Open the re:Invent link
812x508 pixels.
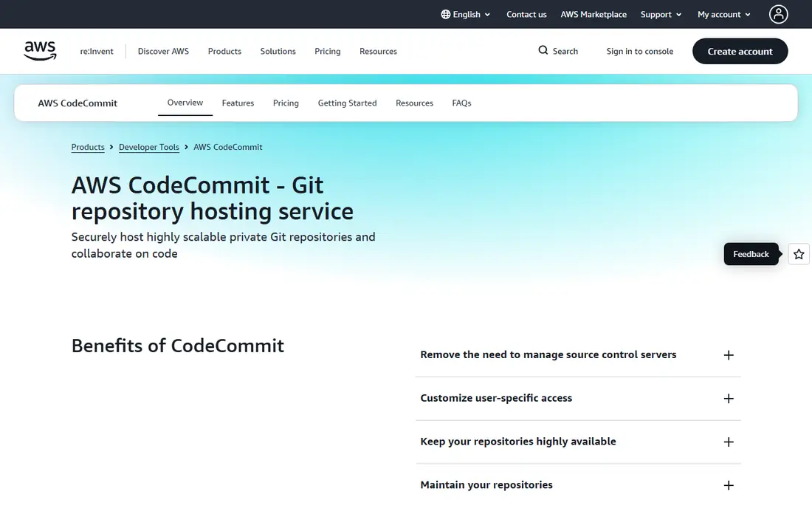pyautogui.click(x=96, y=51)
